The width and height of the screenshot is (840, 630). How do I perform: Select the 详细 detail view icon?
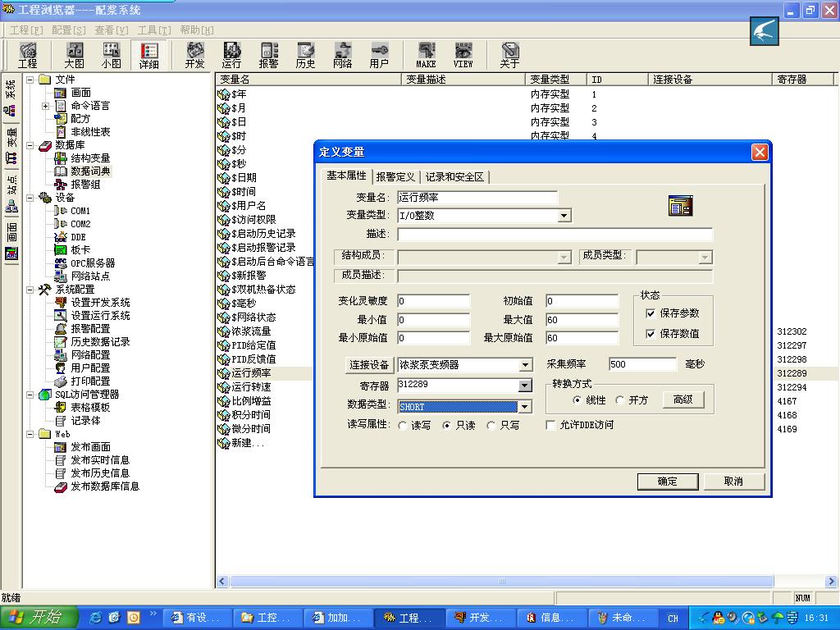pos(149,55)
